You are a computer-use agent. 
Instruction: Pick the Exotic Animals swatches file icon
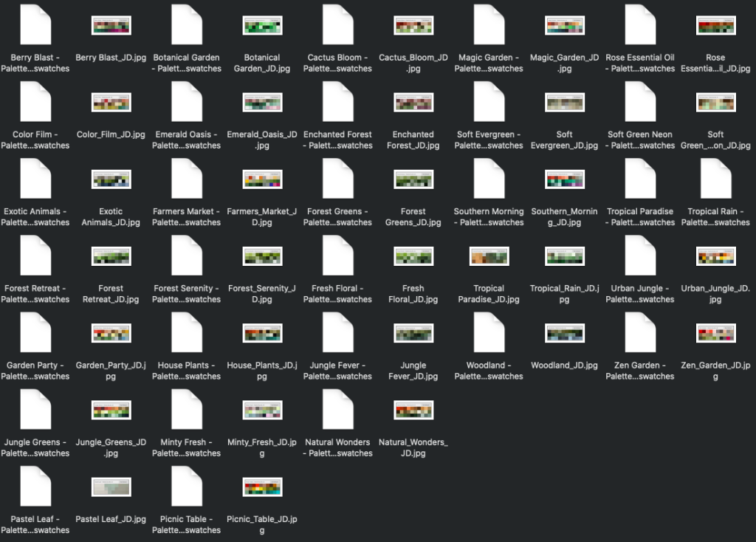coord(35,179)
